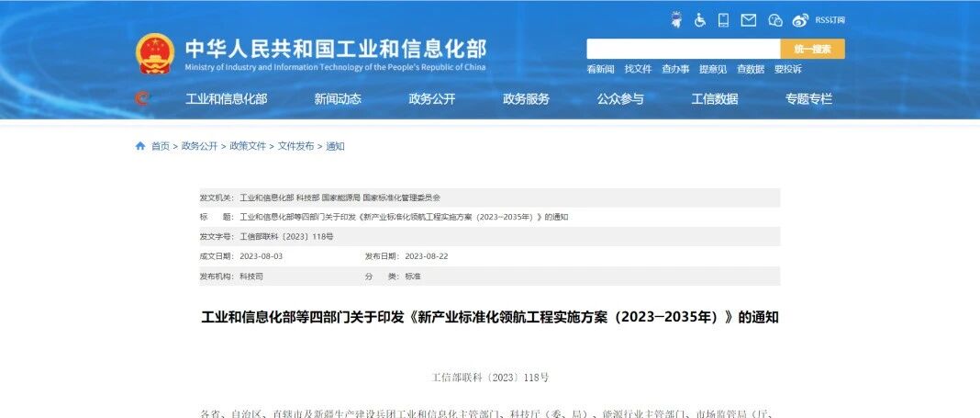Open the Weibo icon in header
Screen dimensions: 980x418
pyautogui.click(x=800, y=20)
